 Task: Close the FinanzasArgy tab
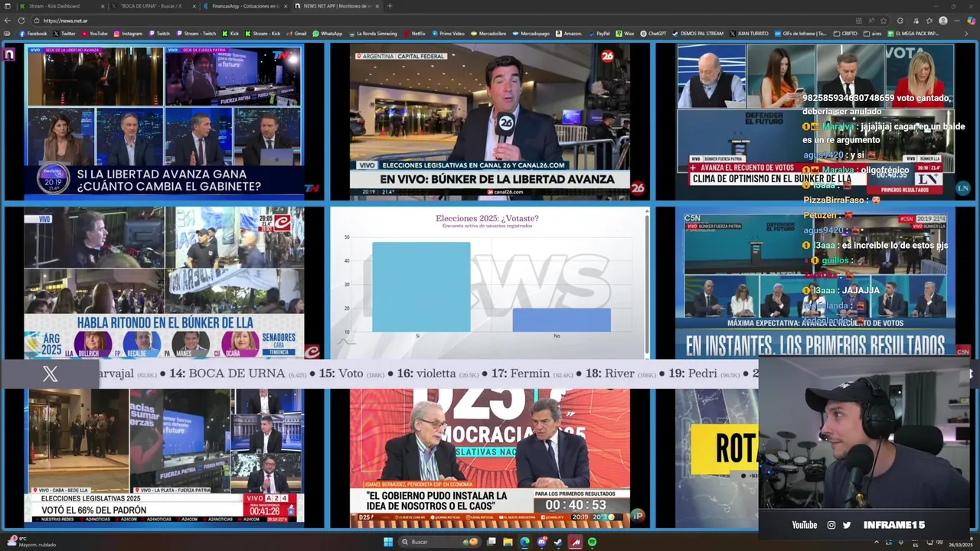pos(286,6)
